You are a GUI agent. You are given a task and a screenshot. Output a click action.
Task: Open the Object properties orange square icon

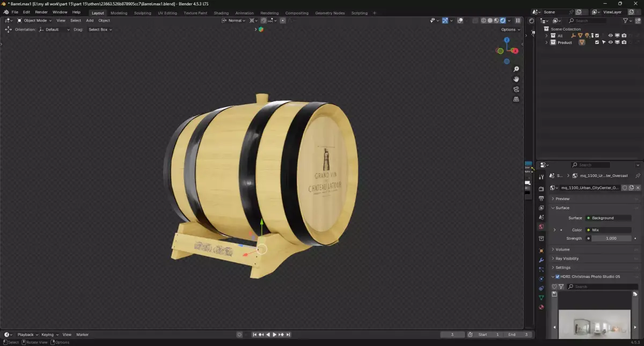pyautogui.click(x=541, y=251)
